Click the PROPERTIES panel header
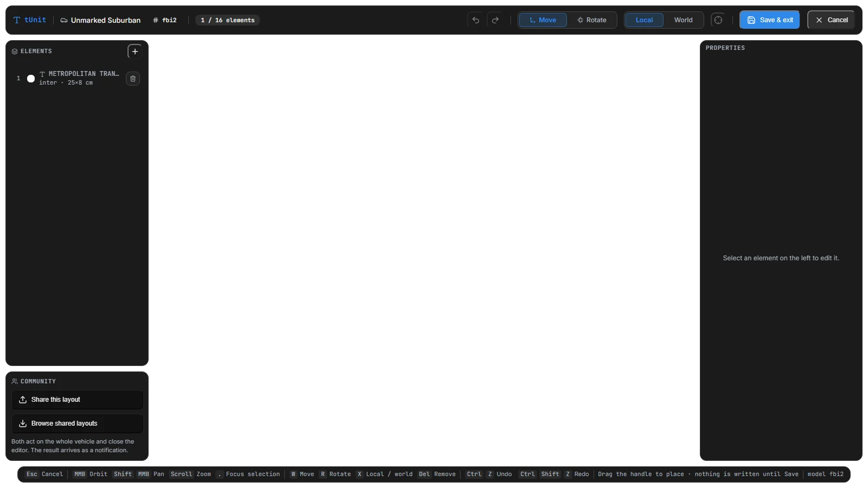Screen dimensions: 868x488 (x=725, y=48)
